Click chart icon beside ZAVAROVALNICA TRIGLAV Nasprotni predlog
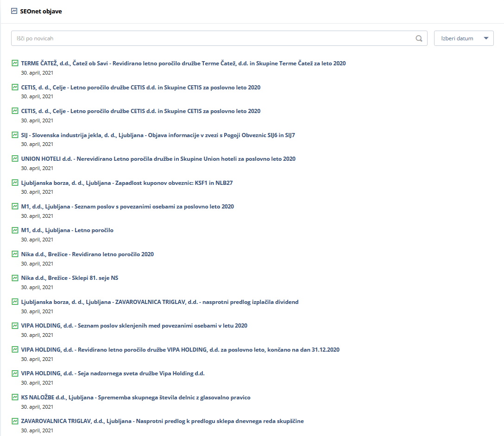Viewport: 504px width, 436px height. coord(15,421)
